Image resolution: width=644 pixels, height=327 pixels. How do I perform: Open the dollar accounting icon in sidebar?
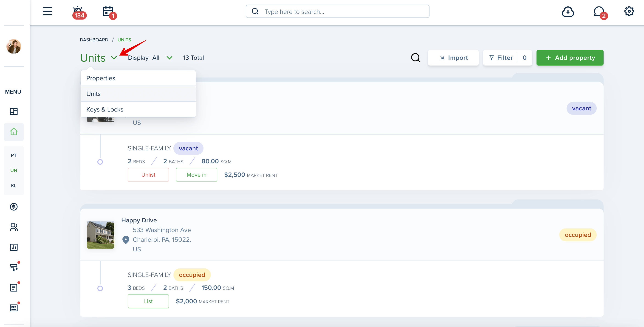click(x=14, y=207)
